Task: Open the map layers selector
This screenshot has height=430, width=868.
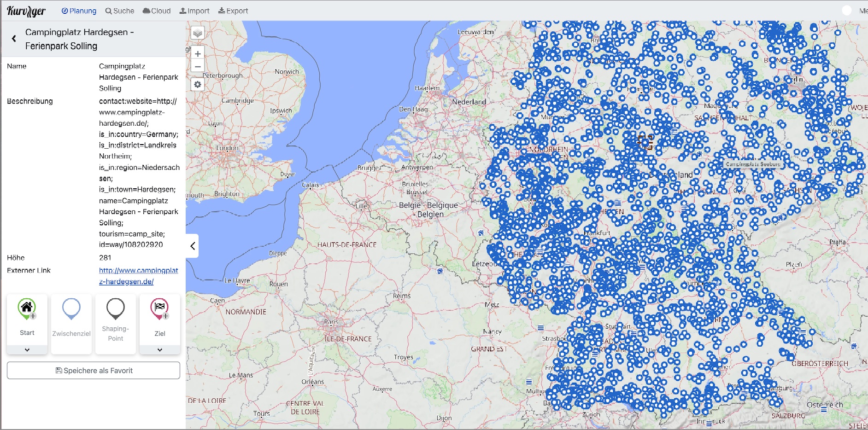Action: point(198,33)
